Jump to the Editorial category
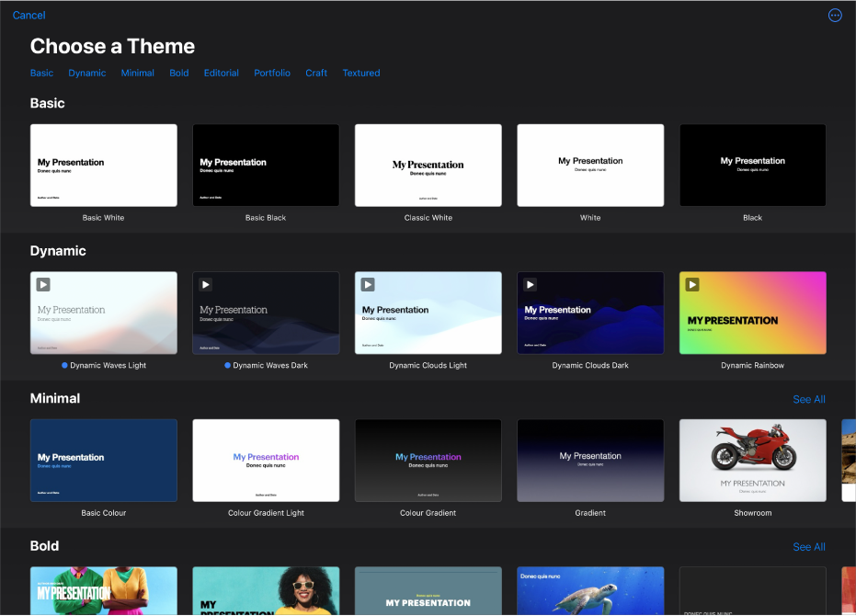The width and height of the screenshot is (856, 616). tap(221, 74)
